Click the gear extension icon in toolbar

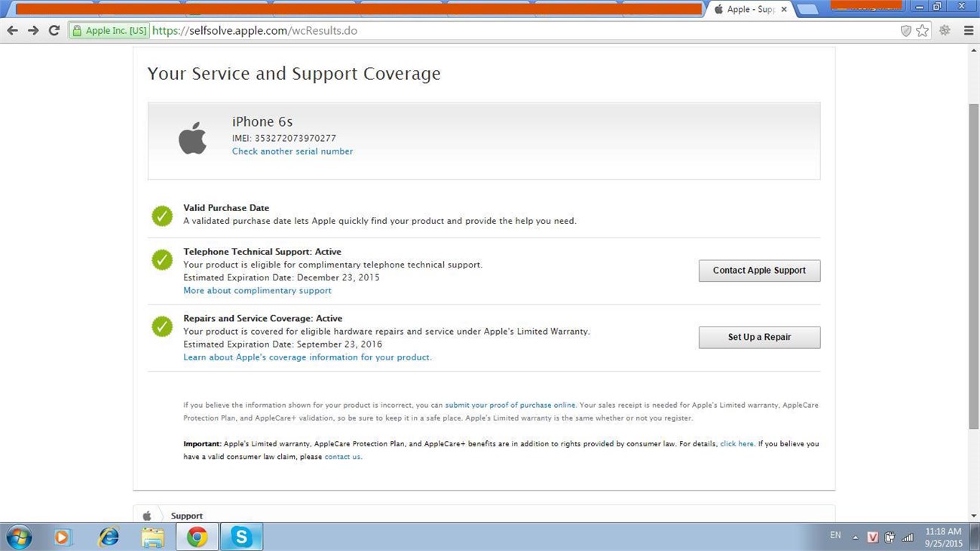945,31
